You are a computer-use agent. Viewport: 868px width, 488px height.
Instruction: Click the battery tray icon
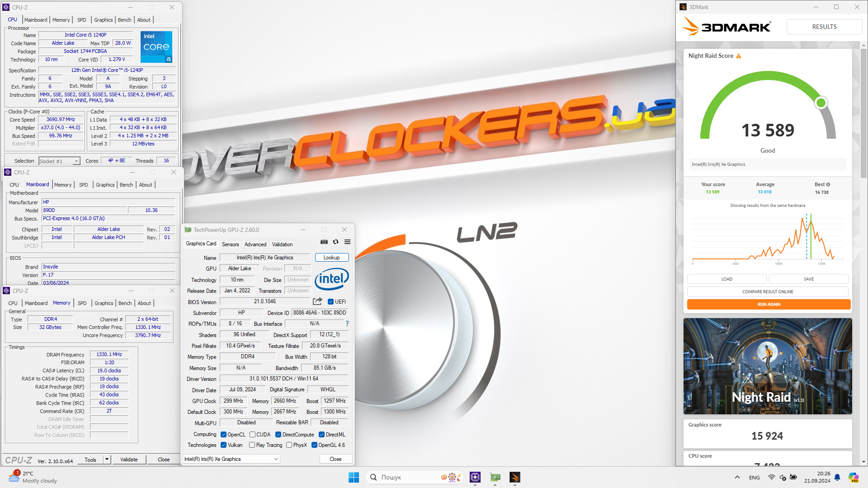pos(793,477)
